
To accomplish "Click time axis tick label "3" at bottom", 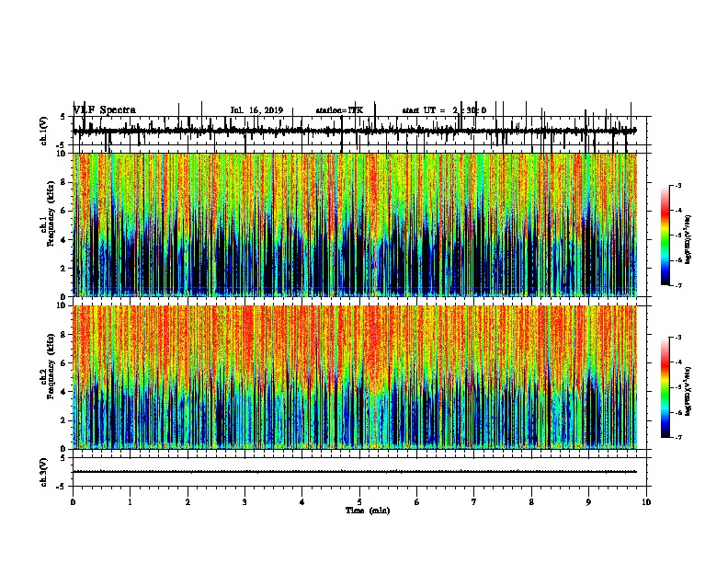I will (x=245, y=502).
